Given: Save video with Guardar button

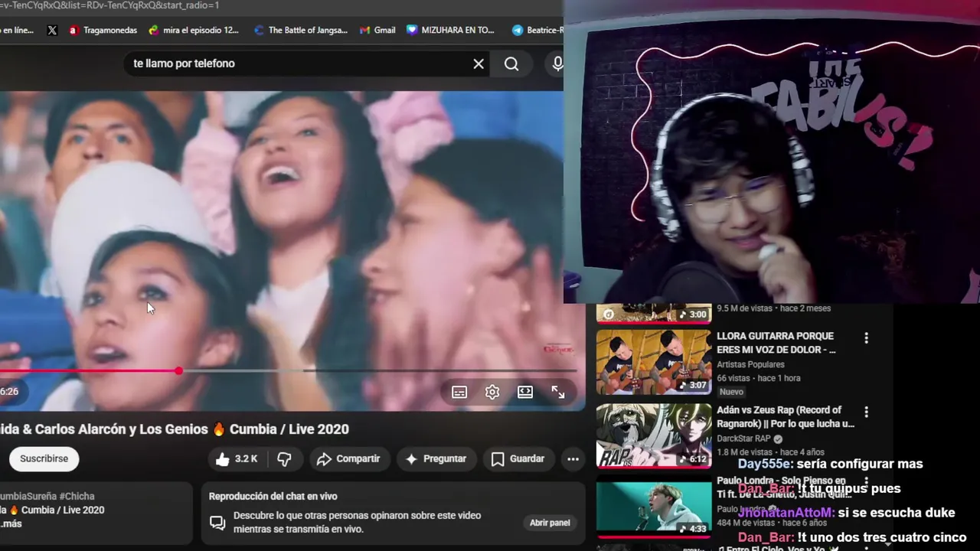Looking at the screenshot, I should [x=518, y=458].
